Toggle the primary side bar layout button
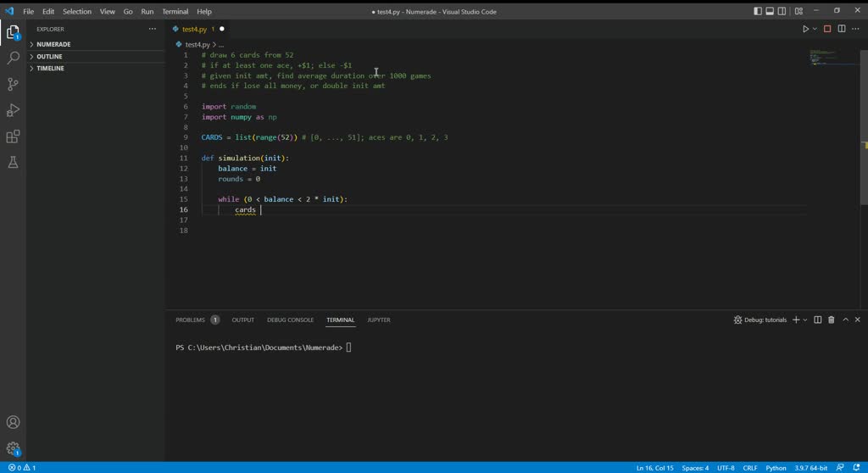This screenshot has height=473, width=868. 758,11
